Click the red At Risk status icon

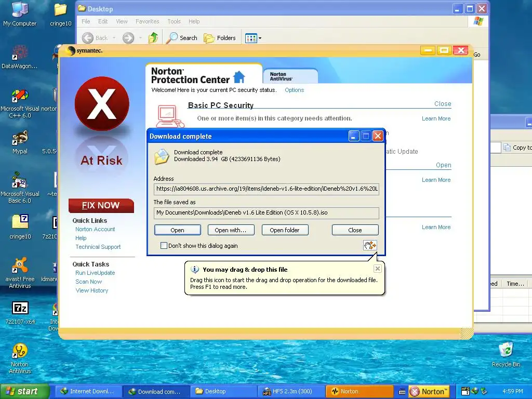102,103
